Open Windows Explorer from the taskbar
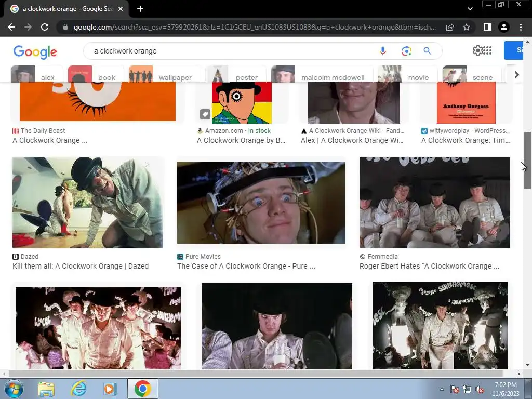This screenshot has height=399, width=532. pos(46,389)
